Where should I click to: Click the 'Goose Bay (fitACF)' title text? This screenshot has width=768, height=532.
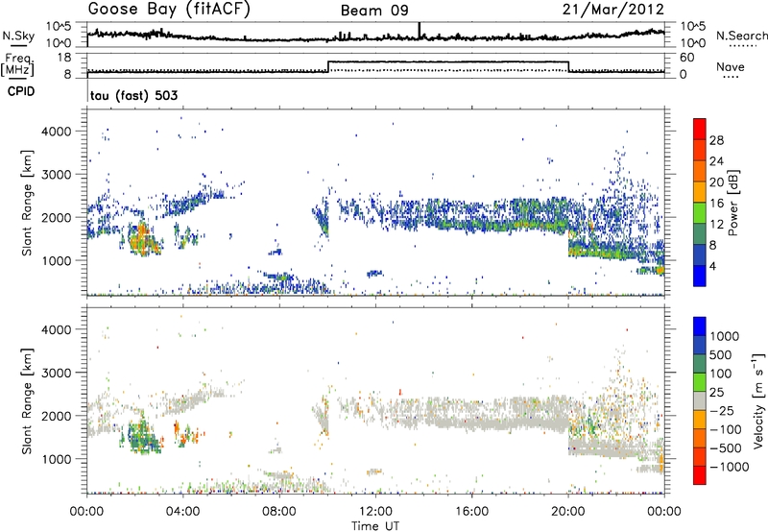tap(169, 10)
